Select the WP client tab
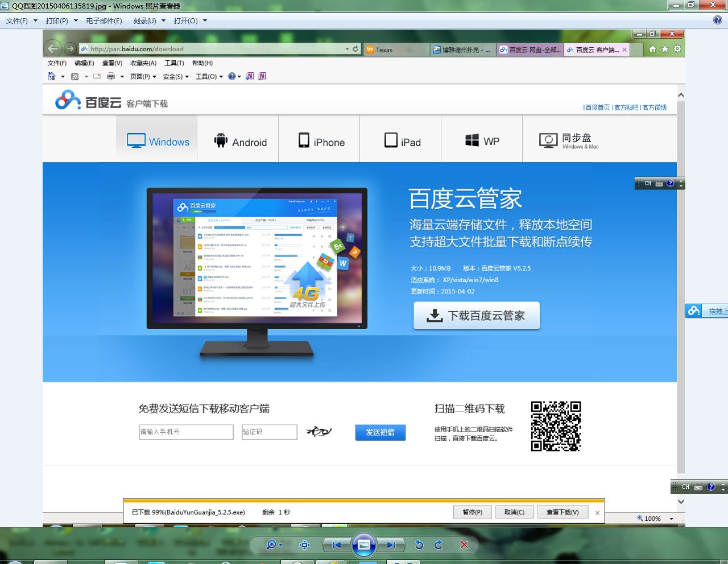The height and width of the screenshot is (564, 728). click(482, 140)
